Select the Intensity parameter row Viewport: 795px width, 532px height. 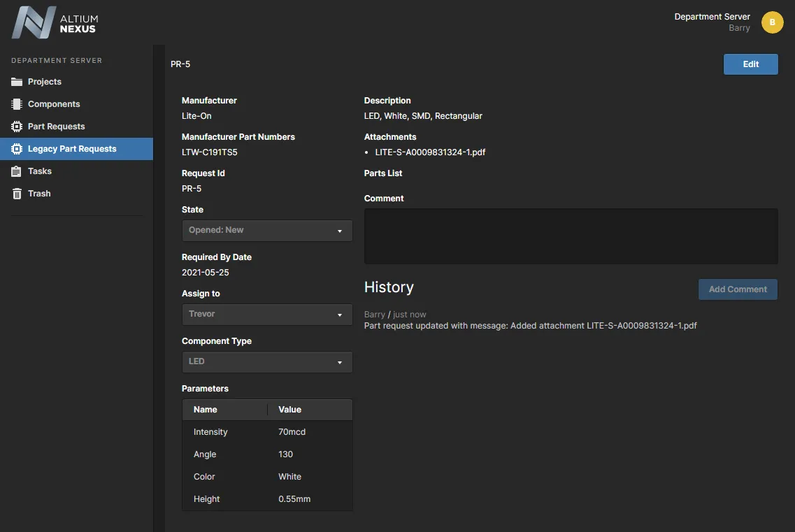click(x=267, y=432)
